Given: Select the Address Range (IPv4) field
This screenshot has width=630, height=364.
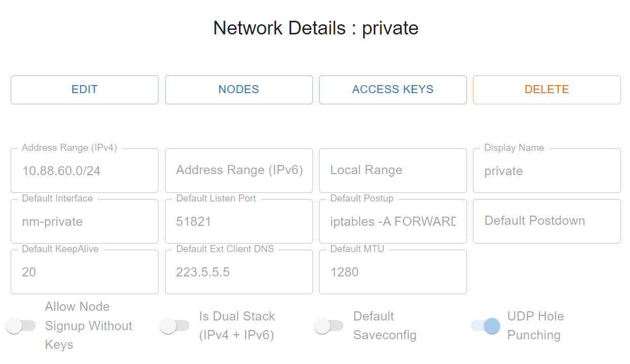Looking at the screenshot, I should 85,171.
